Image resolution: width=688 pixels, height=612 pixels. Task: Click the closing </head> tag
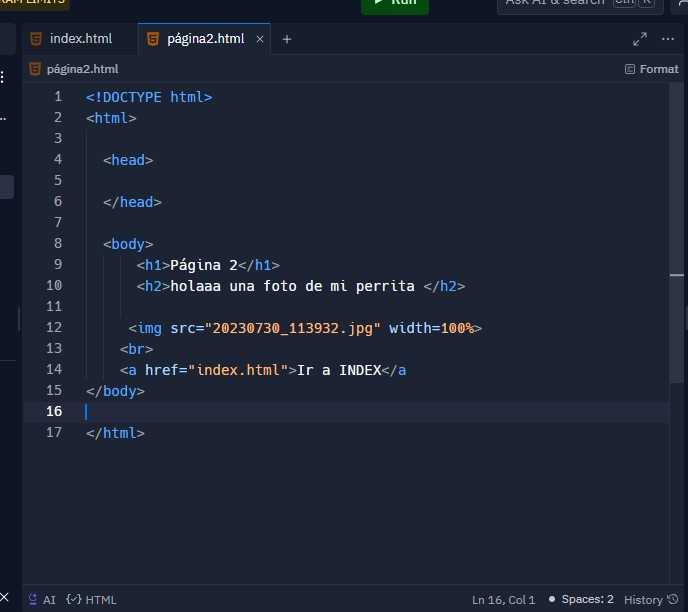click(x=132, y=202)
